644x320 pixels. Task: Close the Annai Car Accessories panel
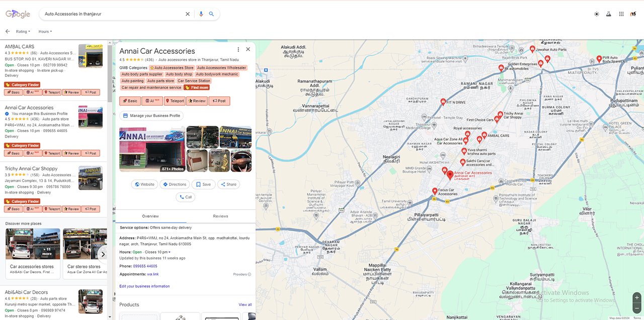coord(248,49)
